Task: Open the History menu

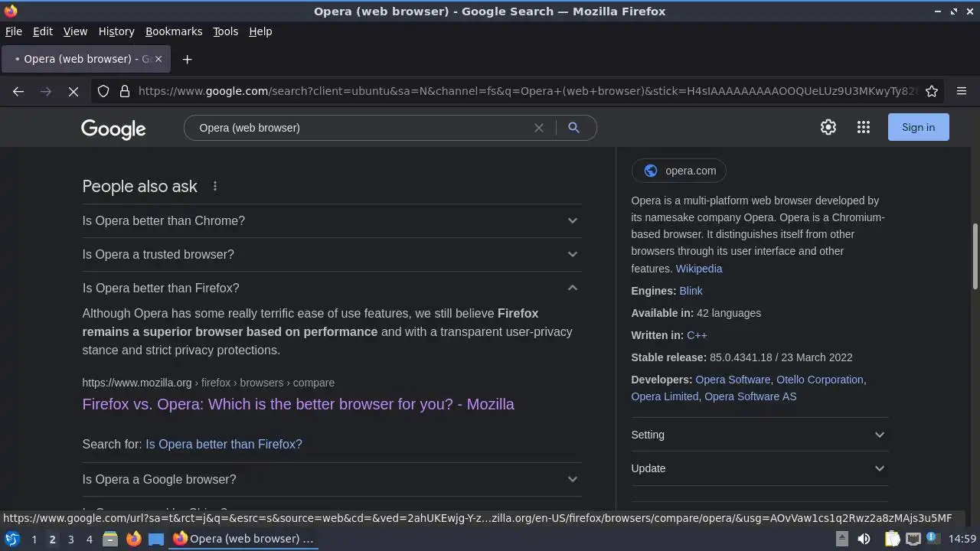Action: pos(116,31)
